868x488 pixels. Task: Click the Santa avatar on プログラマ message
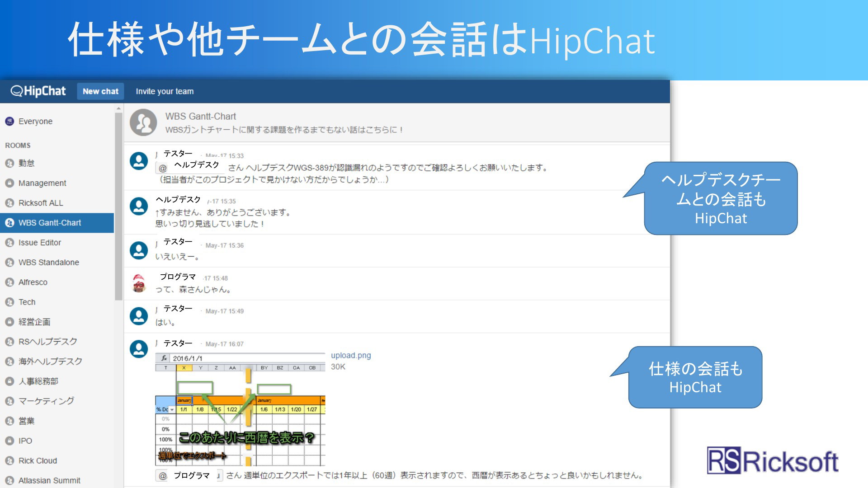pyautogui.click(x=139, y=283)
